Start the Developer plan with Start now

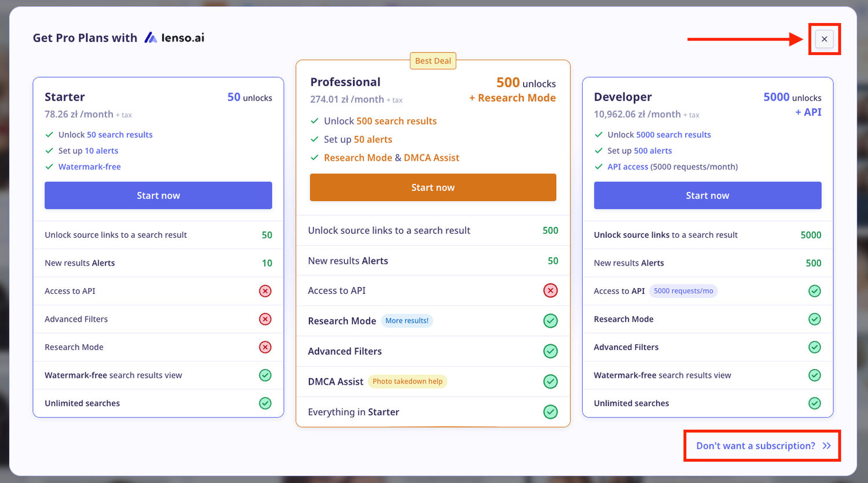coord(708,196)
